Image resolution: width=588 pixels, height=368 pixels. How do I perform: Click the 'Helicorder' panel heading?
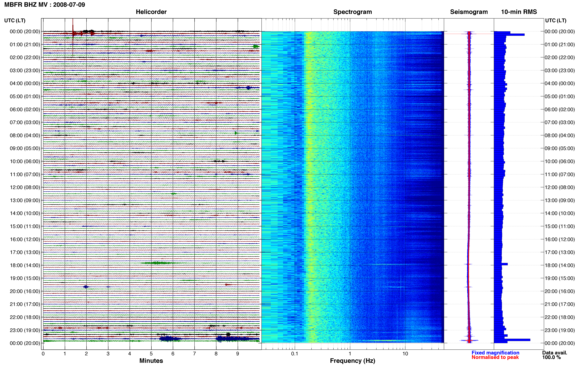[x=151, y=12]
